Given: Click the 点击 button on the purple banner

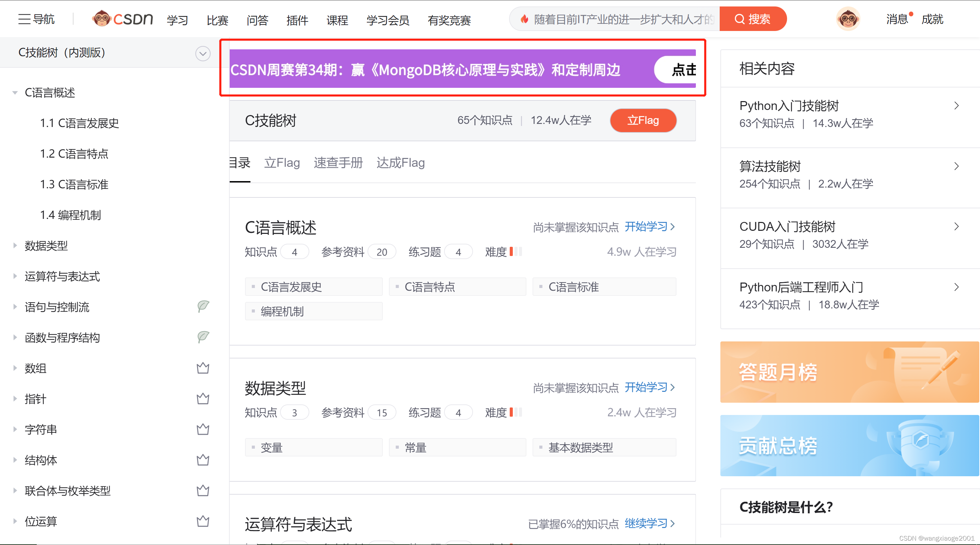Looking at the screenshot, I should click(x=676, y=70).
